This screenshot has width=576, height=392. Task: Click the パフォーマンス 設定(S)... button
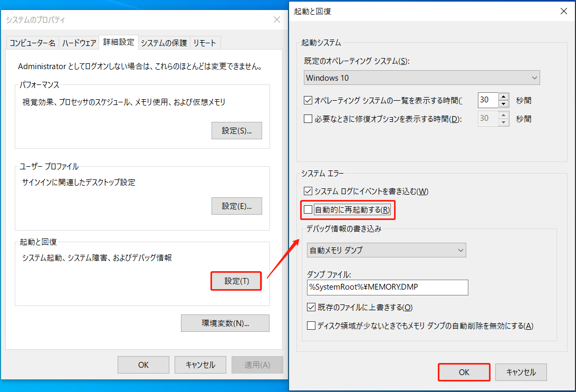(x=236, y=130)
